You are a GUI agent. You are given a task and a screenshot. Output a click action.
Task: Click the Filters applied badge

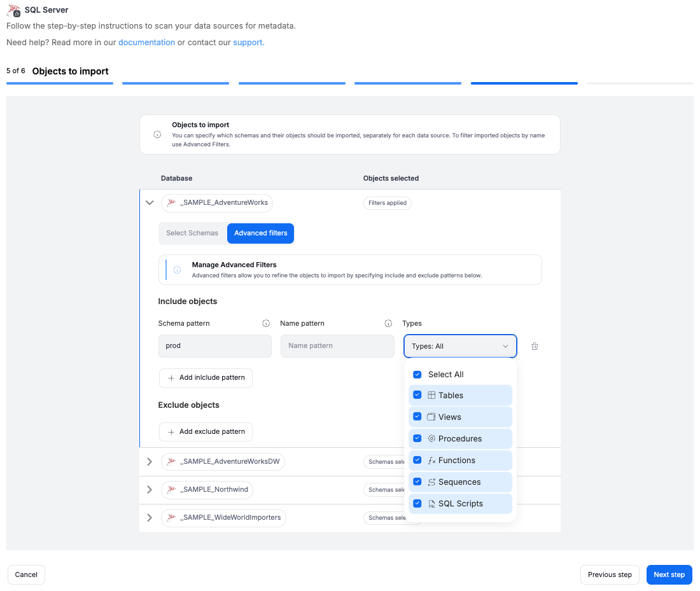point(388,203)
